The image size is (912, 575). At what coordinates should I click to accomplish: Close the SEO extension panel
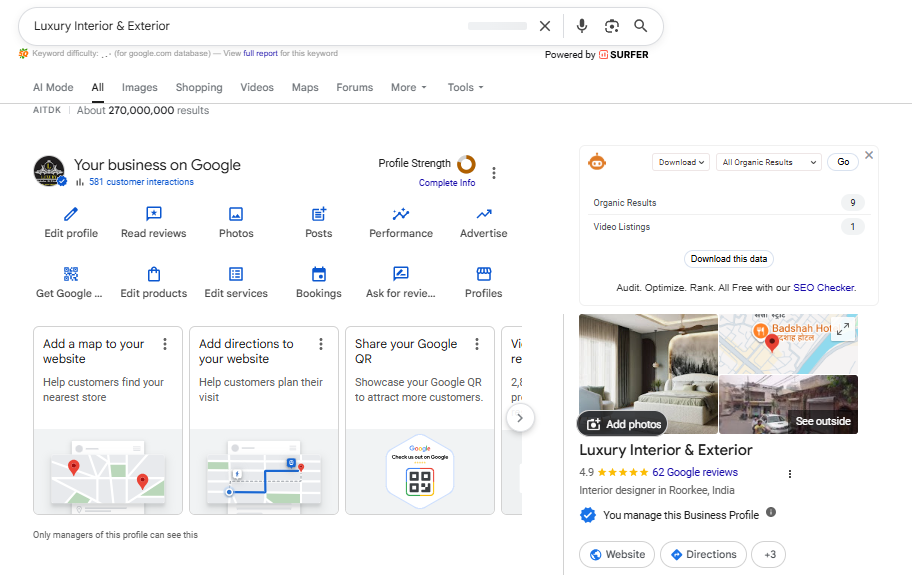tap(869, 155)
